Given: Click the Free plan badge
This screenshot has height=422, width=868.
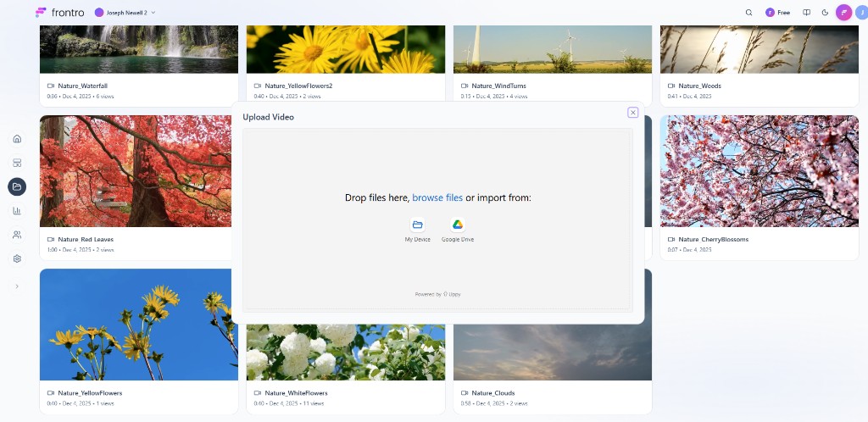Looking at the screenshot, I should point(778,12).
